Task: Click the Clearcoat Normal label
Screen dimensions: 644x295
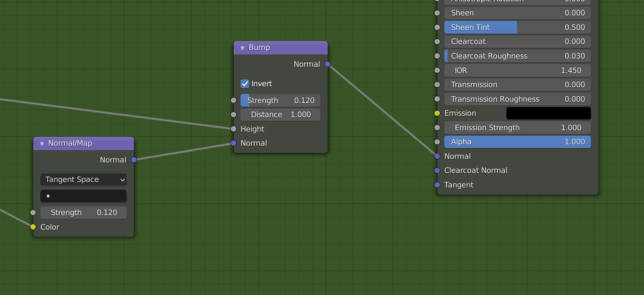Action: point(475,170)
